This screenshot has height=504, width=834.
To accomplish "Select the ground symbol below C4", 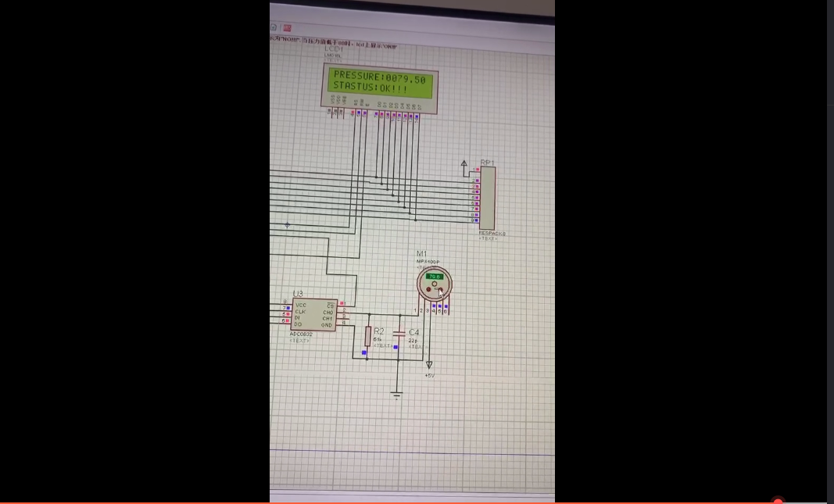I will point(397,395).
